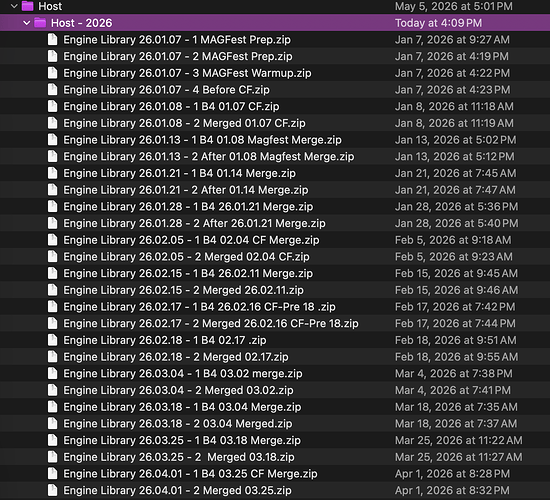Click the date Feb 15, 2026 at 9:45 AM
The image size is (550, 500).
point(456,273)
